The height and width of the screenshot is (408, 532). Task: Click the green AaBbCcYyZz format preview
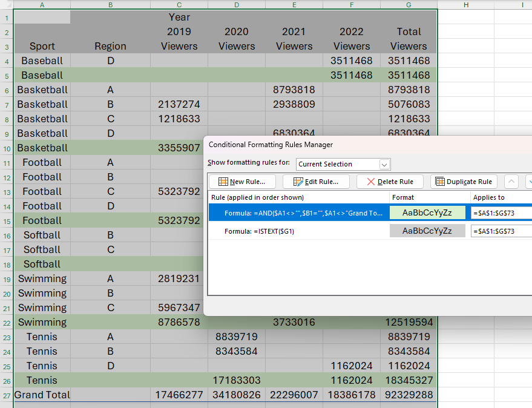(427, 212)
